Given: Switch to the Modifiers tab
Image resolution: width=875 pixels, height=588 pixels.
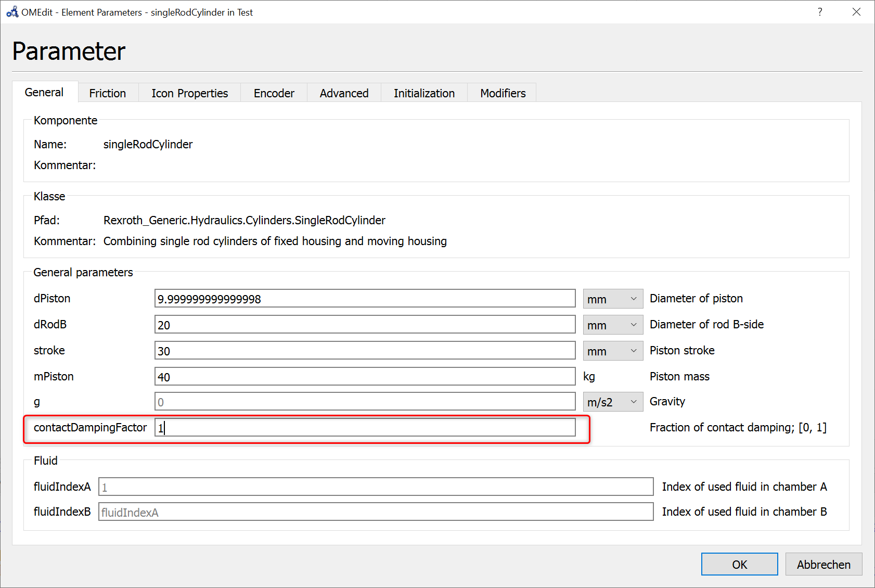Looking at the screenshot, I should tap(503, 93).
